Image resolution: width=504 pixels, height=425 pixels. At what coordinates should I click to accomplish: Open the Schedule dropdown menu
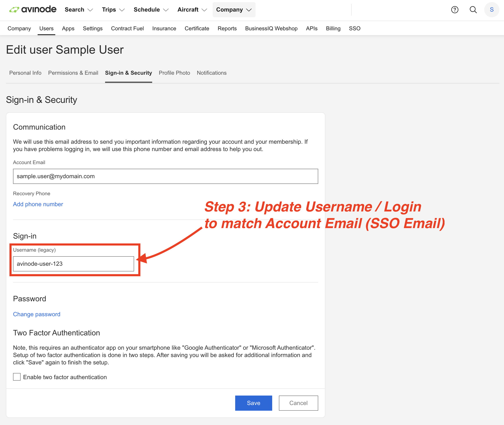(x=151, y=10)
